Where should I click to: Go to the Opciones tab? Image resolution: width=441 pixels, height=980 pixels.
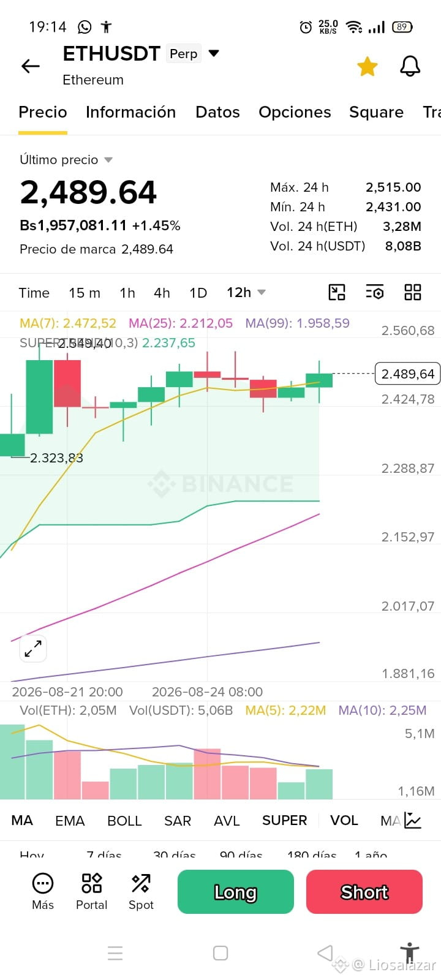[x=295, y=112]
